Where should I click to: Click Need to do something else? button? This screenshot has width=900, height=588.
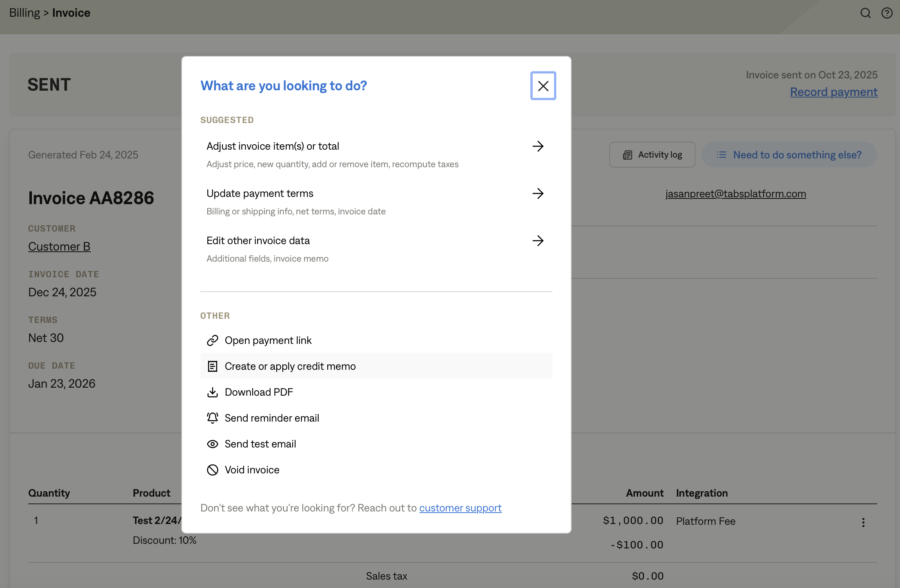[789, 155]
